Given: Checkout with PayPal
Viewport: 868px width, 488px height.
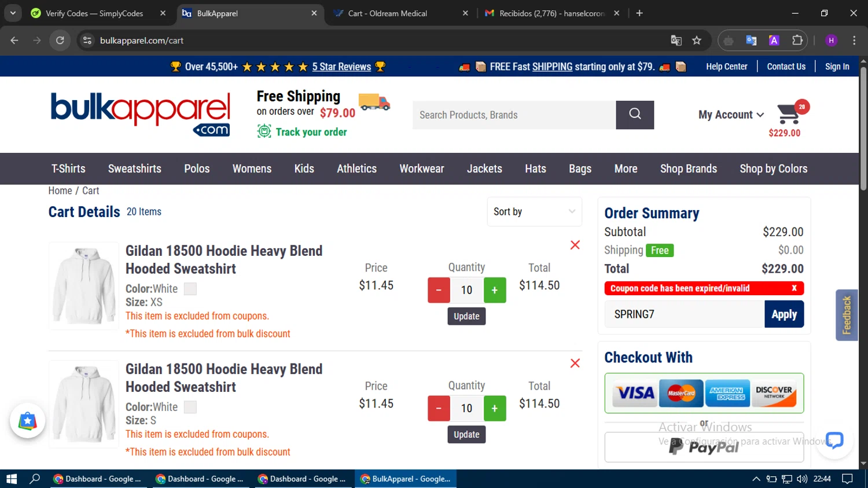Looking at the screenshot, I should [x=704, y=447].
